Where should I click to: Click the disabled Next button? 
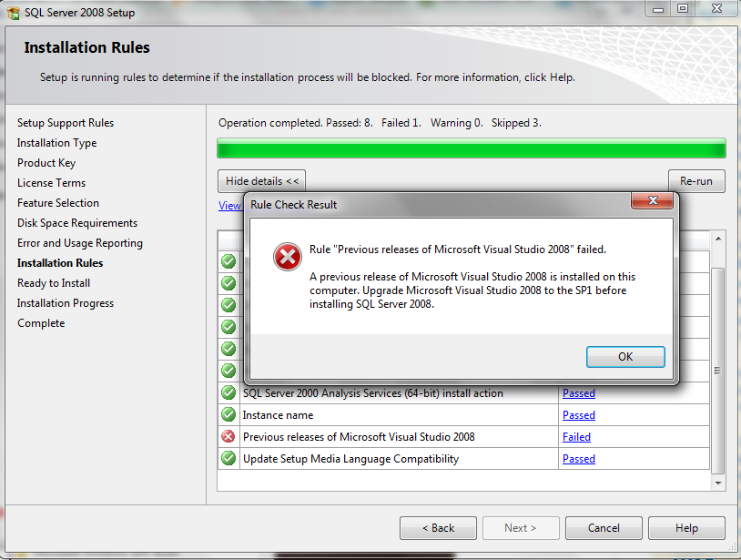521,528
